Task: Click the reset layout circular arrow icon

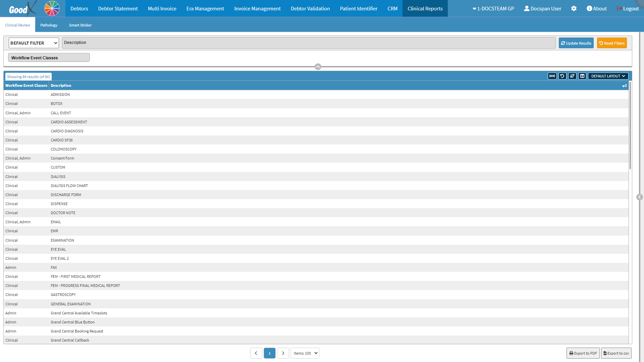Action: [562, 76]
